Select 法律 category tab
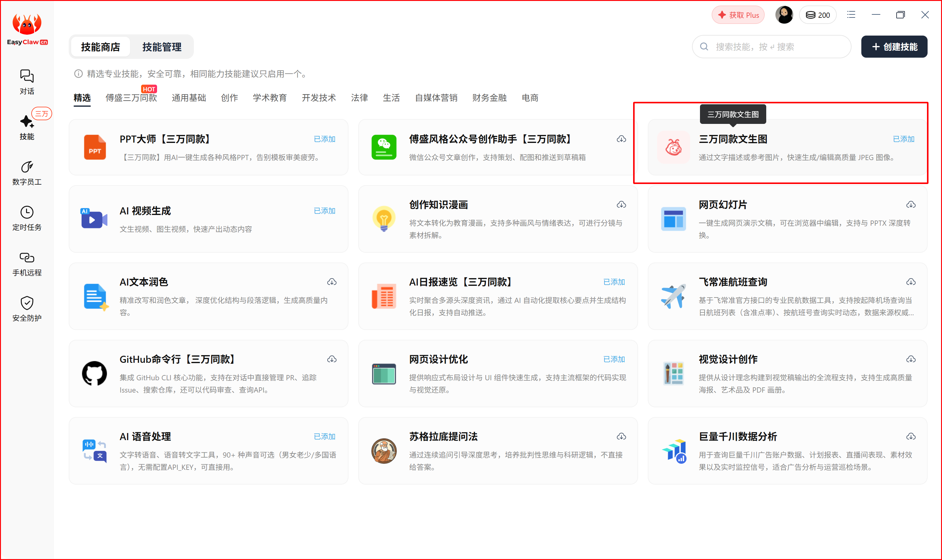Screen dimensions: 942x560 tap(359, 98)
